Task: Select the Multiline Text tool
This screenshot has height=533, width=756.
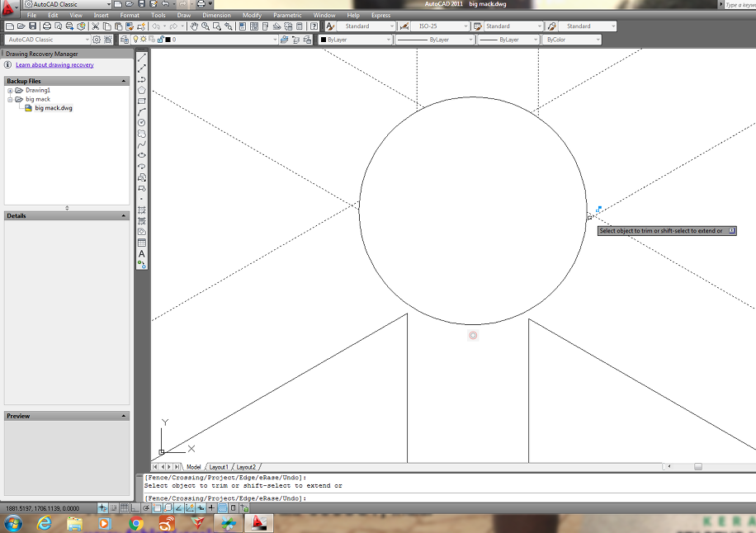Action: [x=142, y=254]
